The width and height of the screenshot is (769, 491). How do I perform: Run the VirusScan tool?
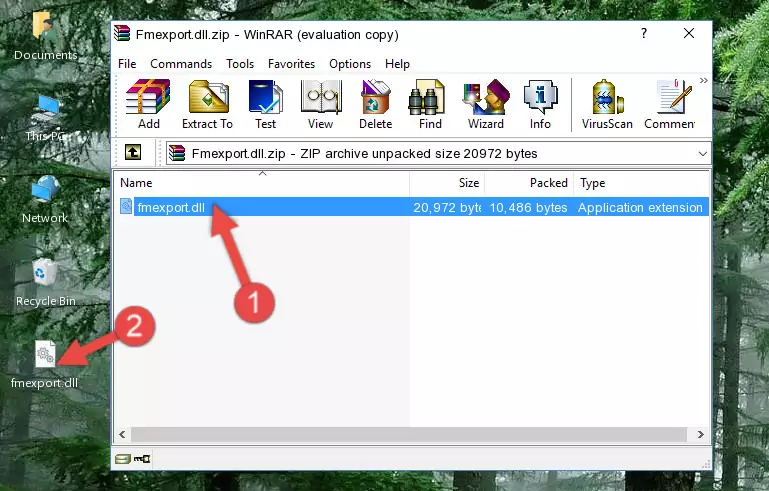point(607,104)
